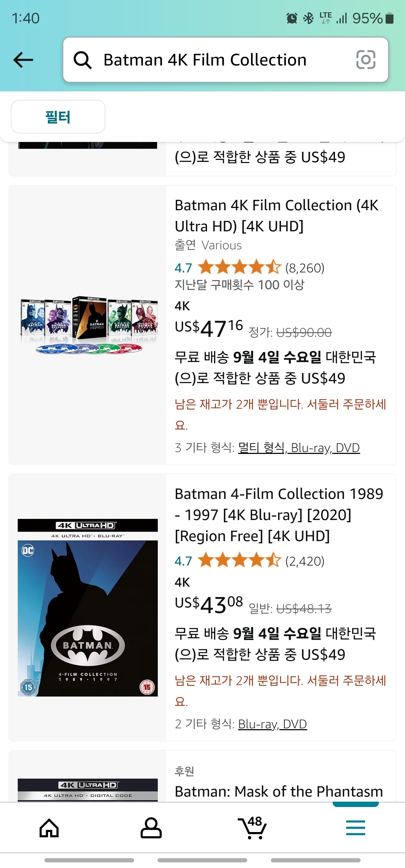Tap the back arrow icon
Image resolution: width=405 pixels, height=868 pixels.
tap(23, 60)
